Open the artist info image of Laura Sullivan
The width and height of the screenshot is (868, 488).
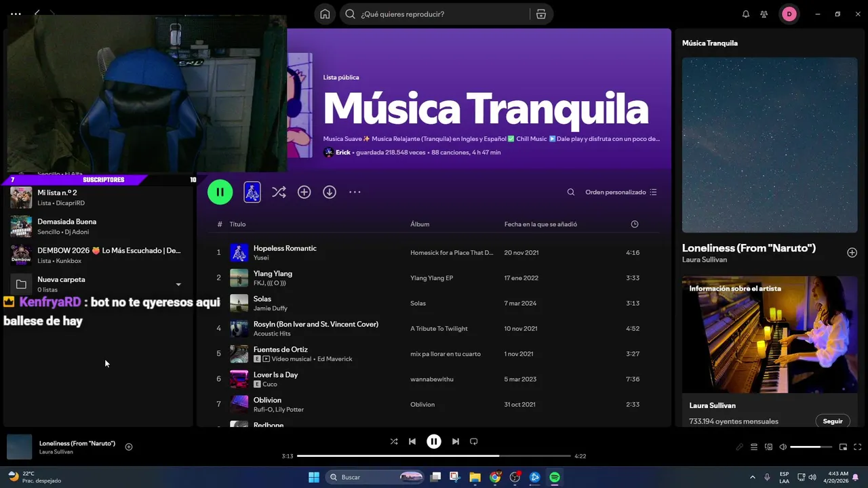point(770,335)
